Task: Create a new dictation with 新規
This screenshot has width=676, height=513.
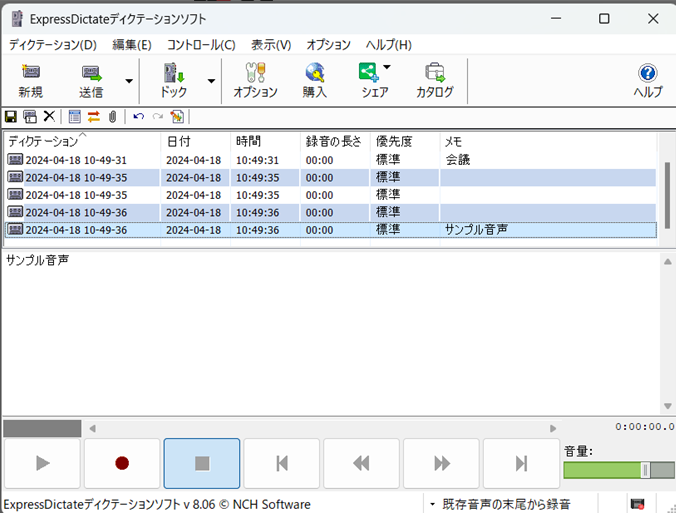Action: coord(30,81)
